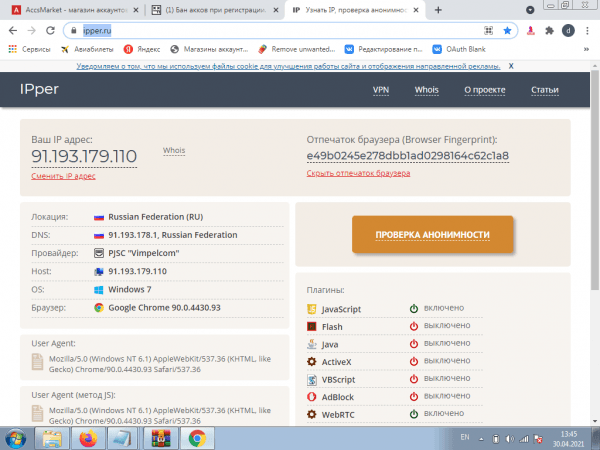Click the Russian flag beside Location
This screenshot has height=450, width=600.
(99, 217)
